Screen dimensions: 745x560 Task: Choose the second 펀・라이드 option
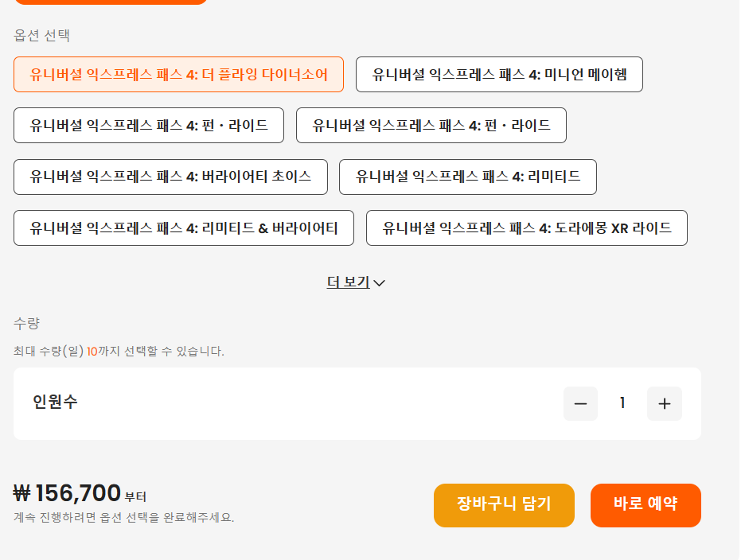[x=431, y=126]
